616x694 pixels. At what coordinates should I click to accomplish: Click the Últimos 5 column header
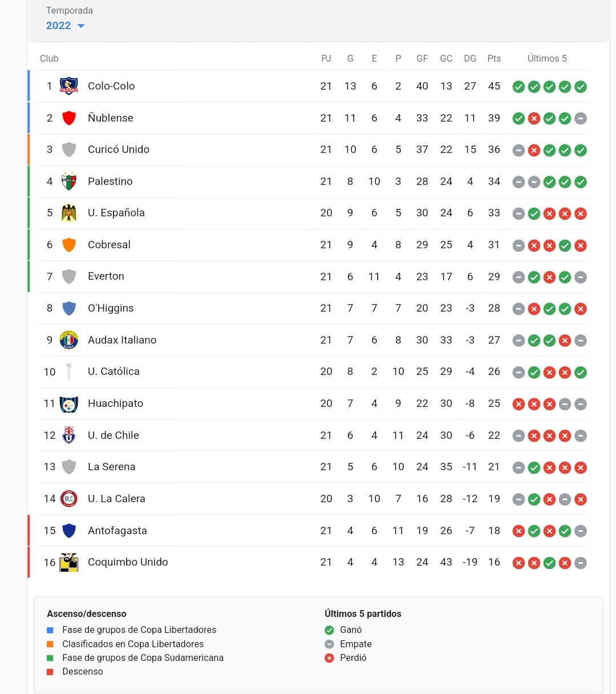[x=547, y=58]
